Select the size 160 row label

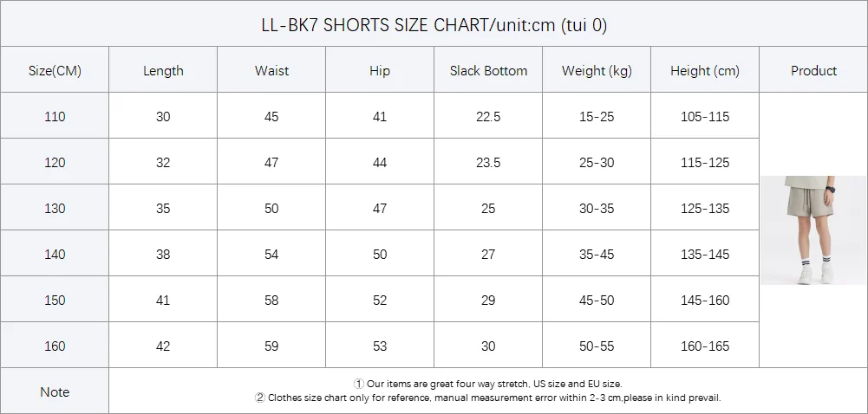(x=55, y=346)
